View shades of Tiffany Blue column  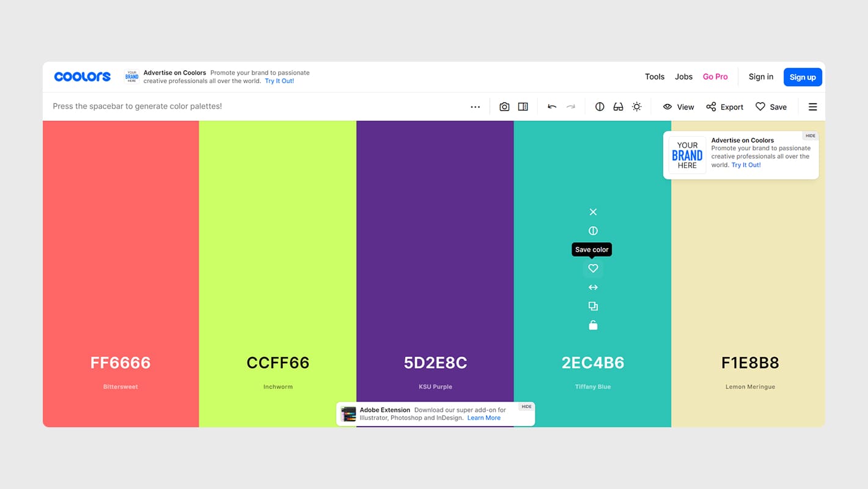coord(593,231)
